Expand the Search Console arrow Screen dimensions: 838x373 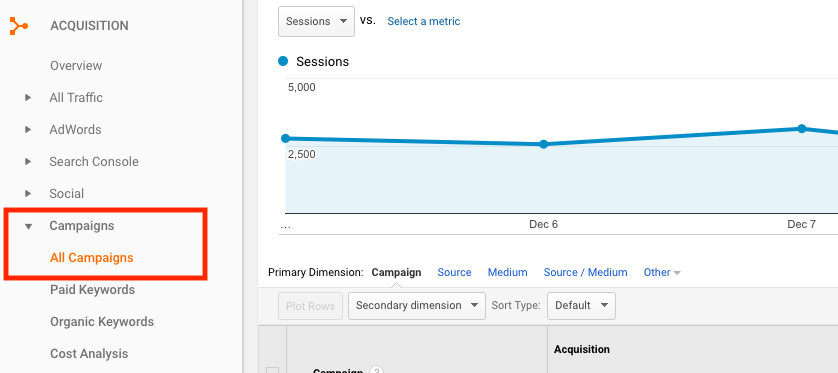(28, 162)
